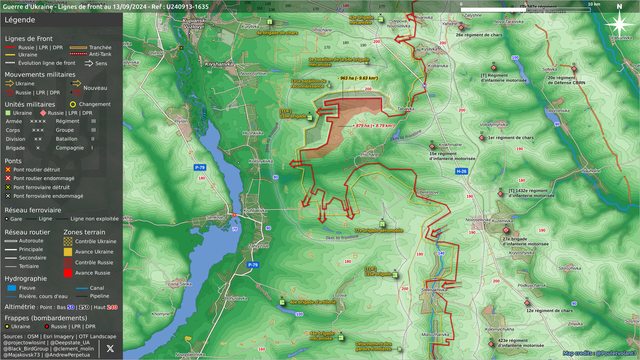Click the 15e régiment d'infanterie motorisée marker

[432, 146]
